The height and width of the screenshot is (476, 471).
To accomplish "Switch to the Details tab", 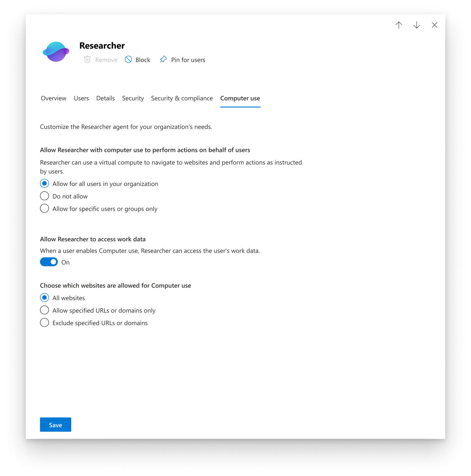I will [x=105, y=98].
